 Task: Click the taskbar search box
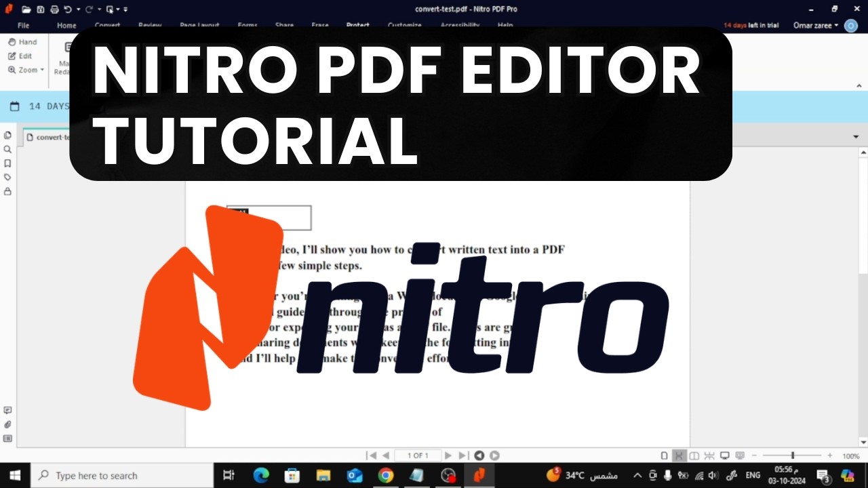click(x=123, y=475)
